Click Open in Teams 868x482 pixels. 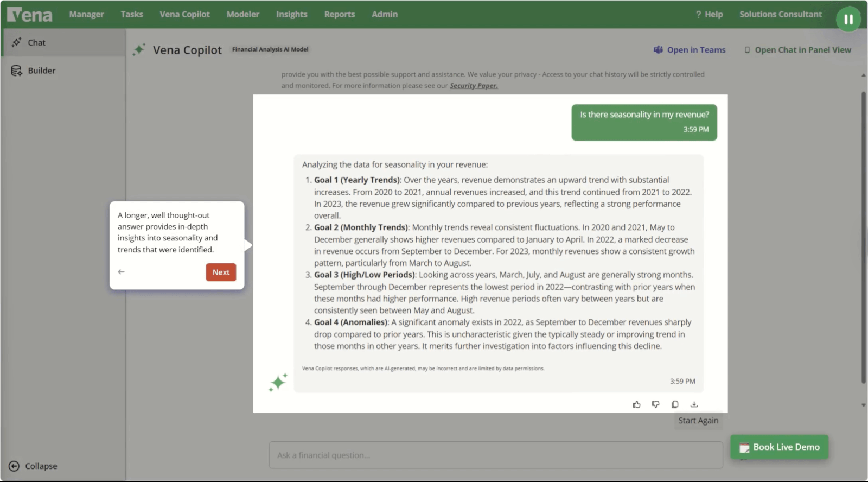690,50
